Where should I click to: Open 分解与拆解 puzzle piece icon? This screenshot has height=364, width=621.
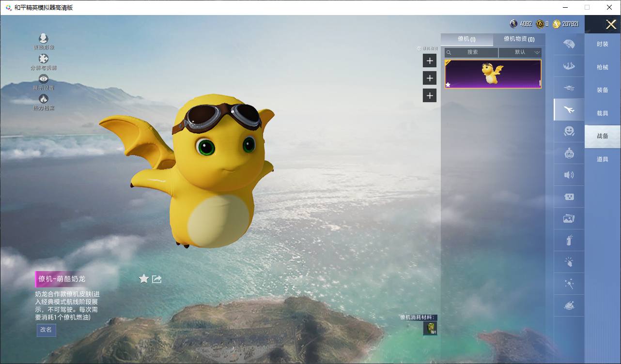point(44,59)
